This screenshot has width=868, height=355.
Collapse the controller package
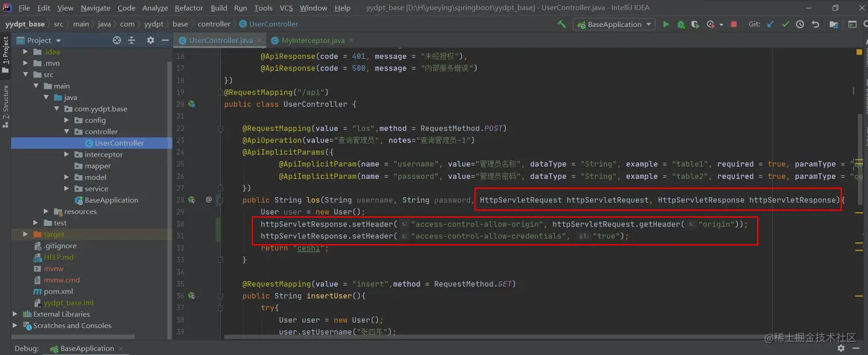[x=67, y=132]
